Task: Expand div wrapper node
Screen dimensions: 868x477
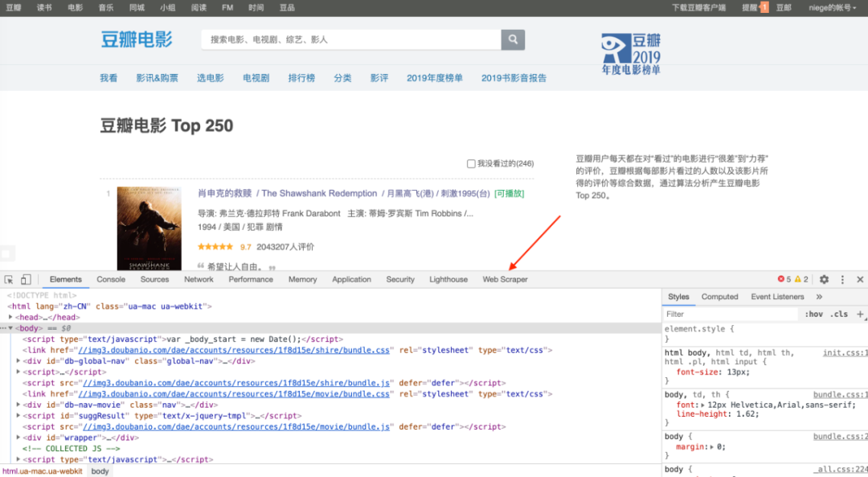Action: coord(18,437)
